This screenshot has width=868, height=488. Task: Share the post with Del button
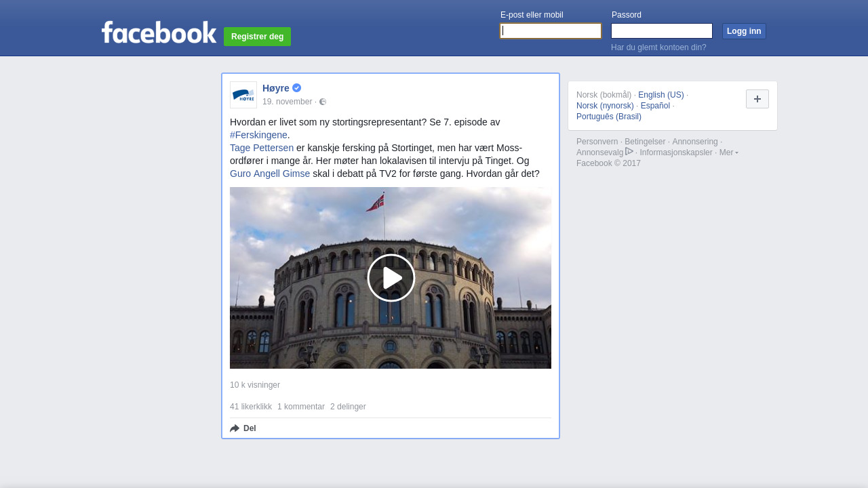coord(243,428)
